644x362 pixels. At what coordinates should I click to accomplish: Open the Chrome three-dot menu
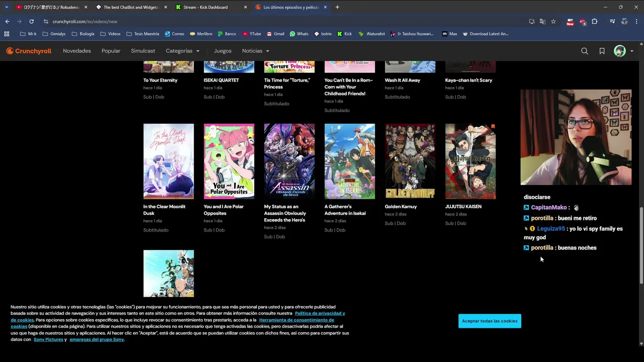(636, 22)
